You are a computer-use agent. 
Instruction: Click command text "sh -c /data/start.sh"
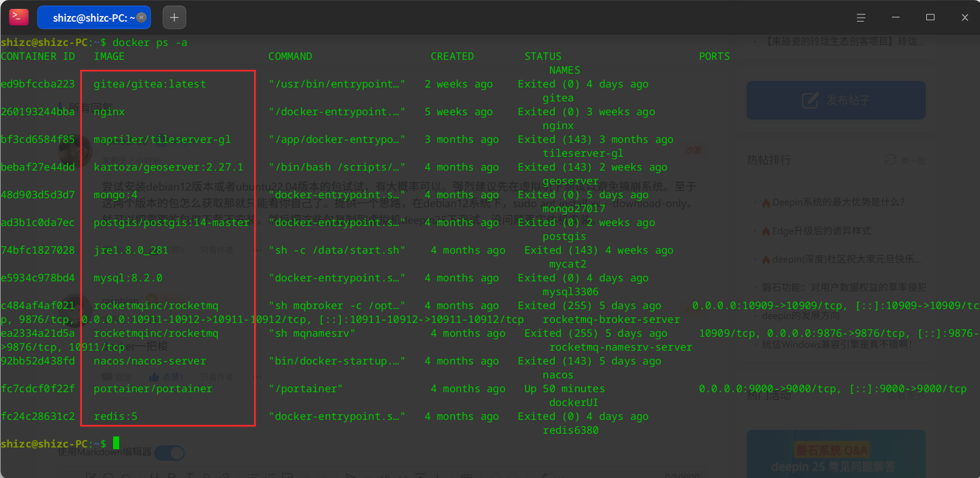tap(337, 250)
